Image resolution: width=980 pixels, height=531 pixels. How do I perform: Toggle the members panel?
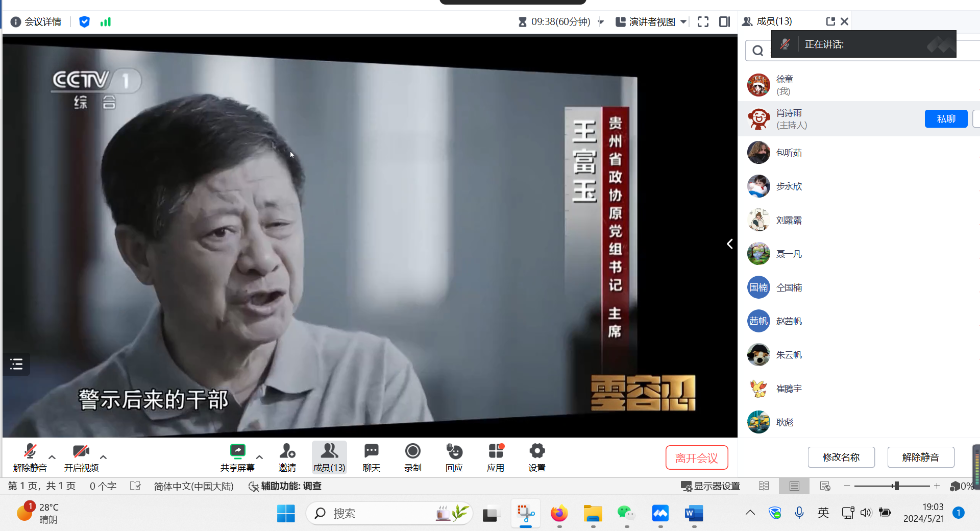(x=329, y=457)
